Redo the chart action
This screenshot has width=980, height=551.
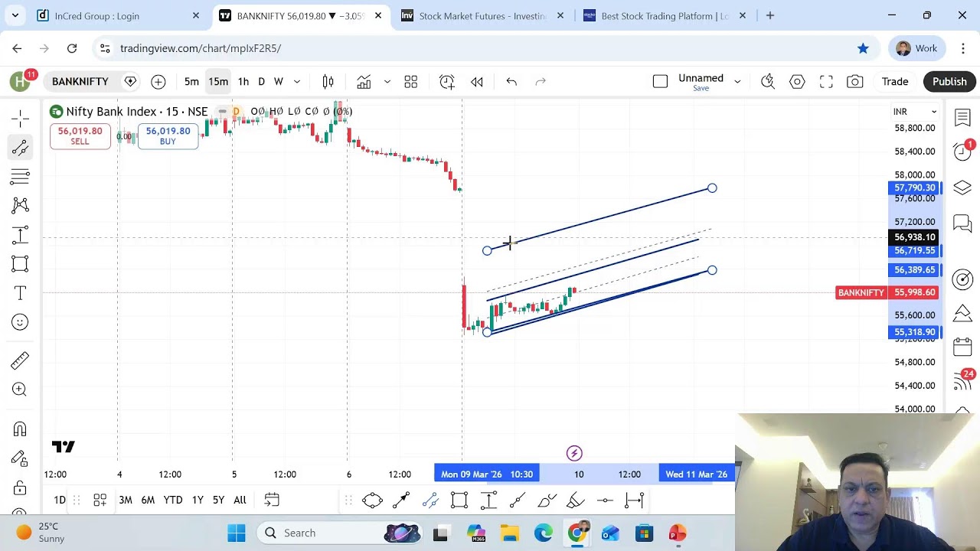click(x=541, y=82)
